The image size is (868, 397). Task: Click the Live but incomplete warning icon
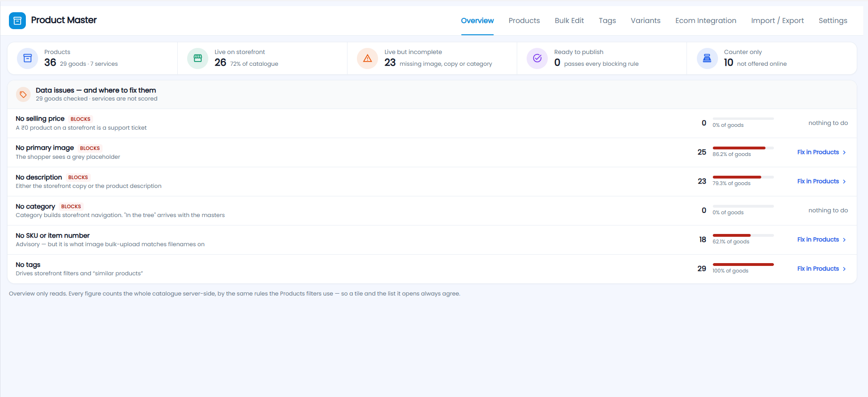tap(368, 58)
